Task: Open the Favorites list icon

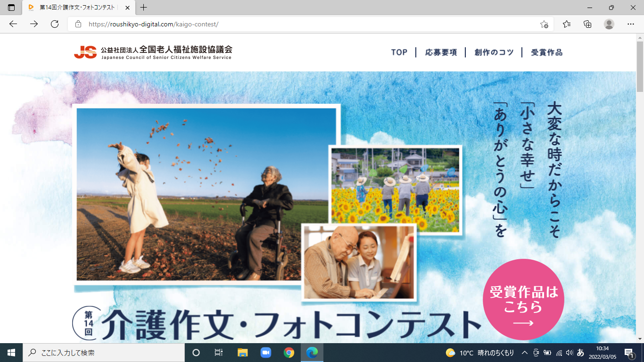Action: pyautogui.click(x=567, y=24)
